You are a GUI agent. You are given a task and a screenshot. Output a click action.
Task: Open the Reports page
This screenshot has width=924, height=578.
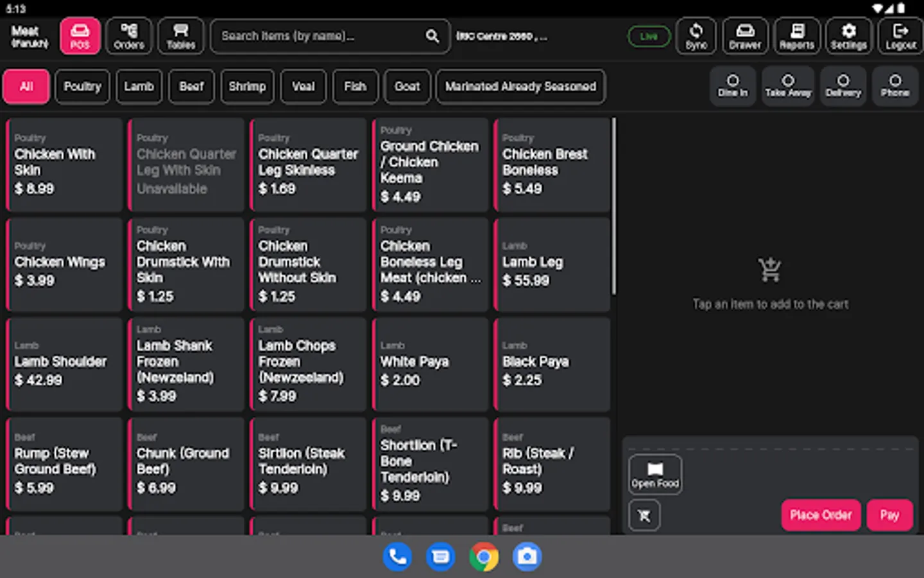797,36
